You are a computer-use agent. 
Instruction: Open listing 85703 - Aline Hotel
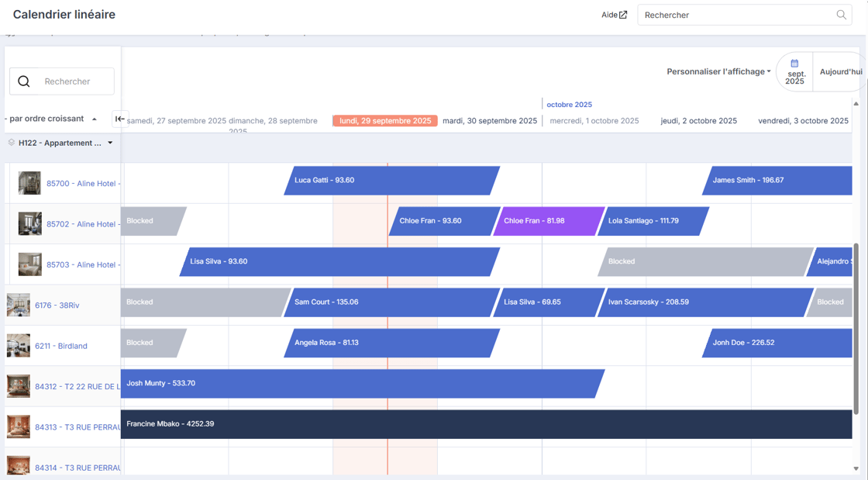pyautogui.click(x=83, y=264)
